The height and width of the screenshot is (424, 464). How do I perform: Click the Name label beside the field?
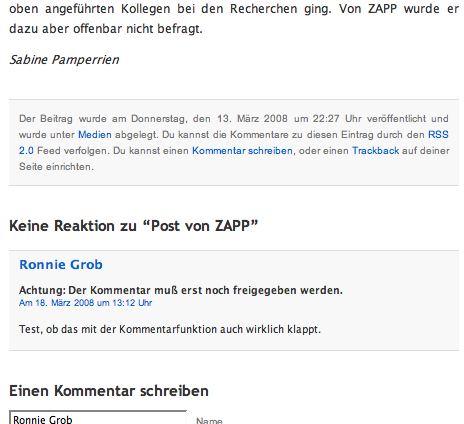(x=209, y=421)
